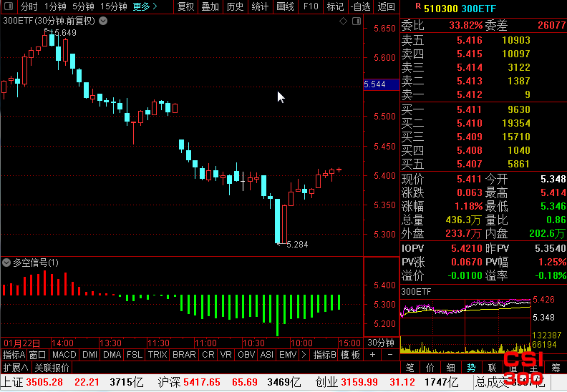
Task: Select the 1分钟 period
Action: (55, 6)
